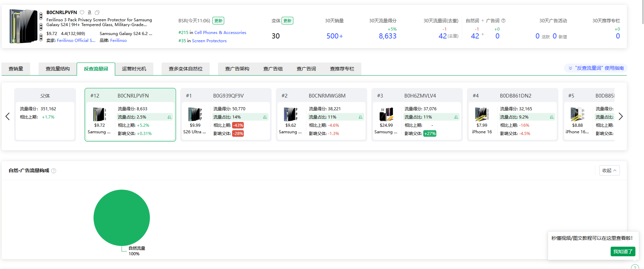Click the -43% red badge in the #1 card
Screen dimensions: 644x269
click(x=238, y=125)
